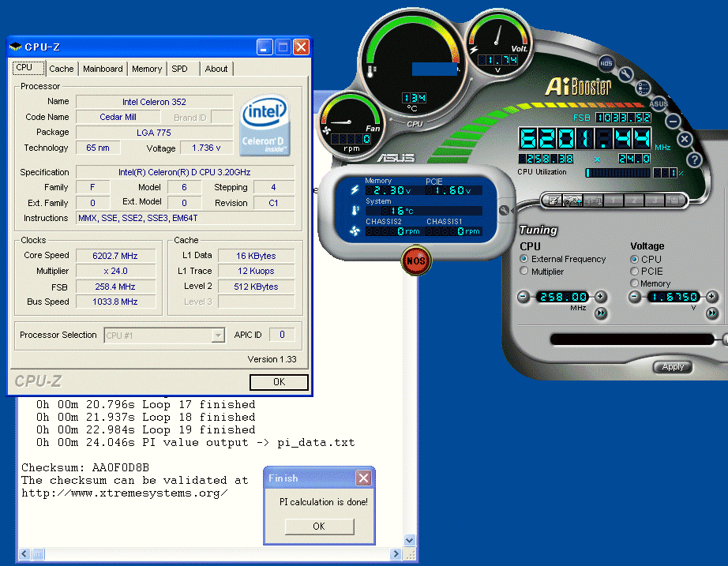Select profile 1 in the AI Booster strip
This screenshot has width=728, height=566.
click(x=613, y=201)
